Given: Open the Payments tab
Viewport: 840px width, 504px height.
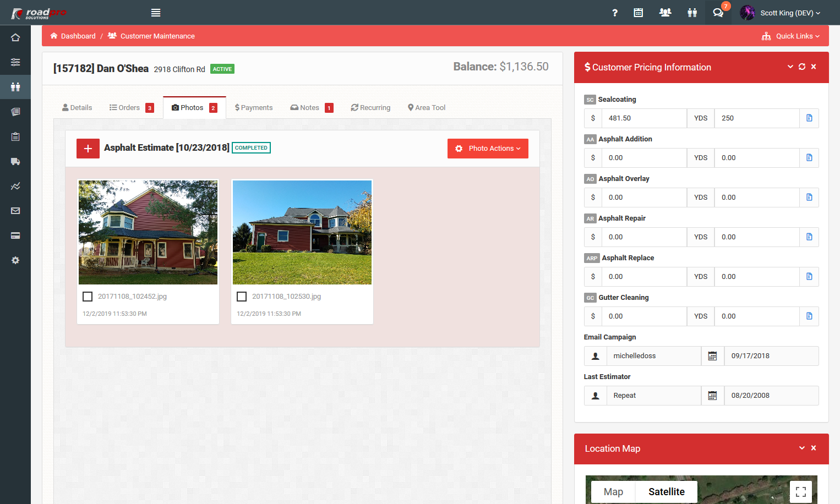Looking at the screenshot, I should [x=254, y=108].
